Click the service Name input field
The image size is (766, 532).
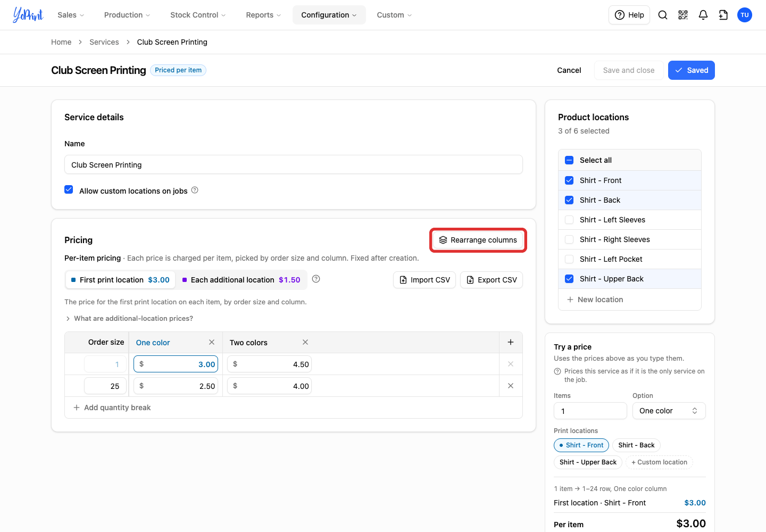pos(294,164)
